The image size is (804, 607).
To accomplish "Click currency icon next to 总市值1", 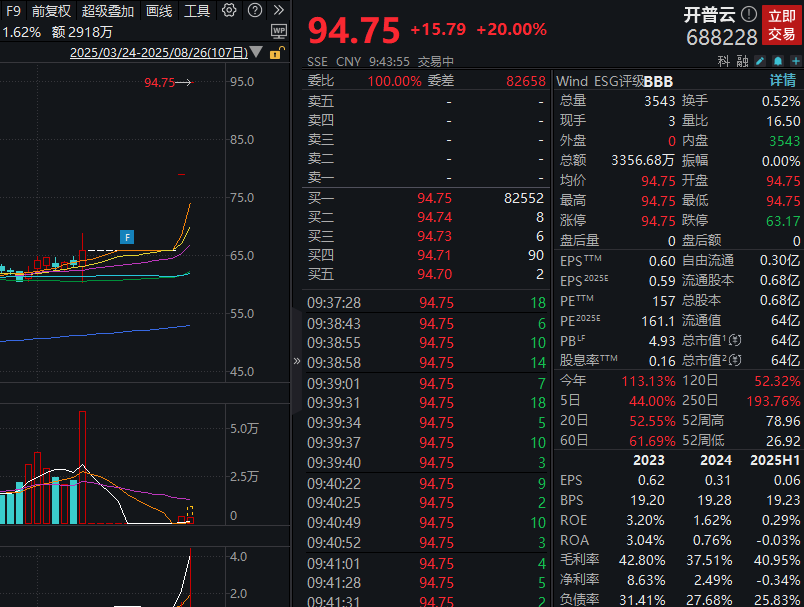I will tap(735, 340).
